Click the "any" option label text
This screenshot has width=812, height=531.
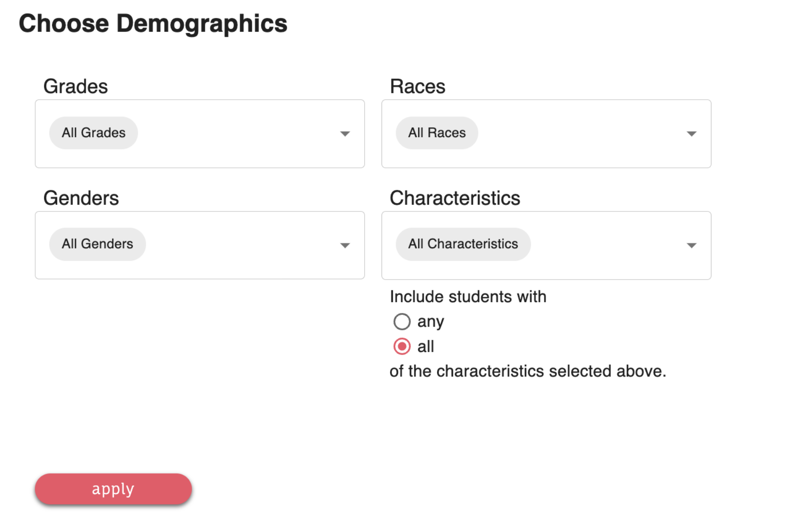point(430,322)
